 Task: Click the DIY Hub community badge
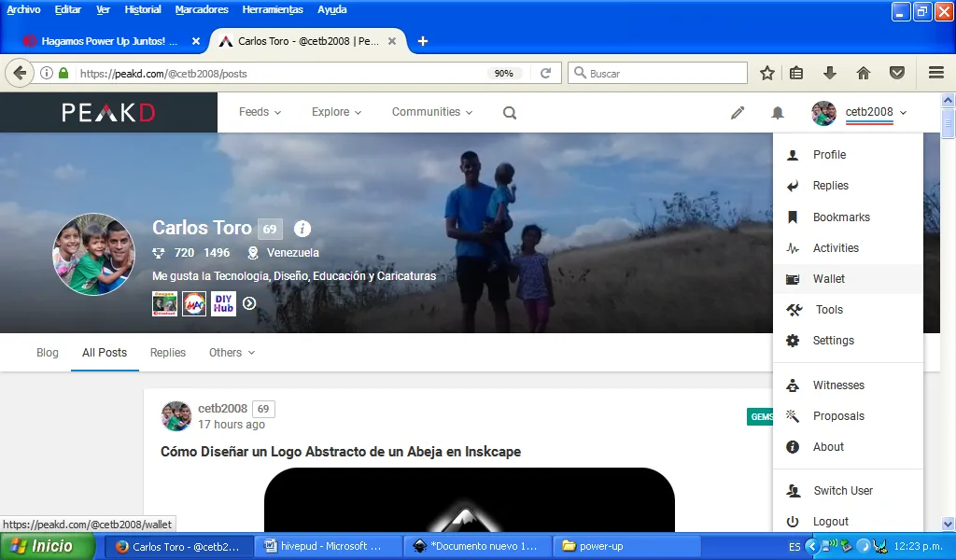coord(223,303)
